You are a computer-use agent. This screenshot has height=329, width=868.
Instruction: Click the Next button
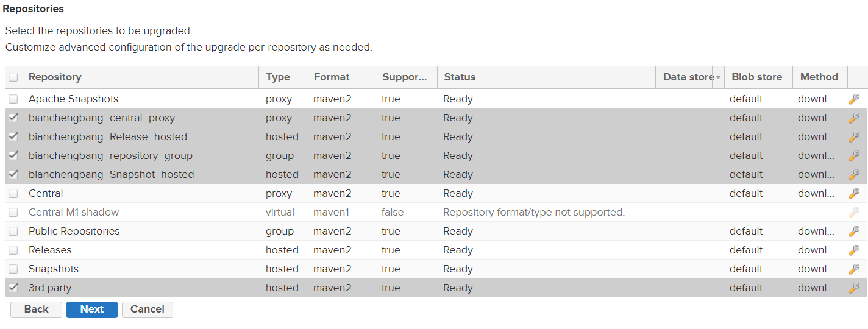click(92, 310)
